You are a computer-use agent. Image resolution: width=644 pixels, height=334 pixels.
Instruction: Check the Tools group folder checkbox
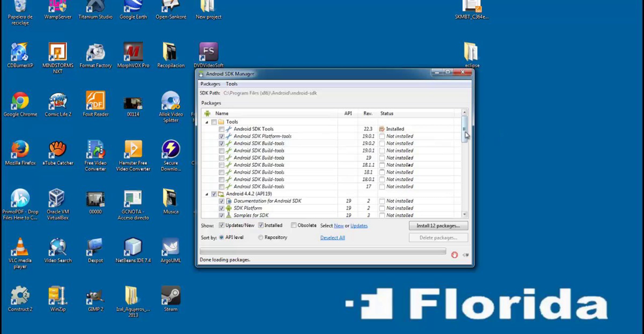214,122
